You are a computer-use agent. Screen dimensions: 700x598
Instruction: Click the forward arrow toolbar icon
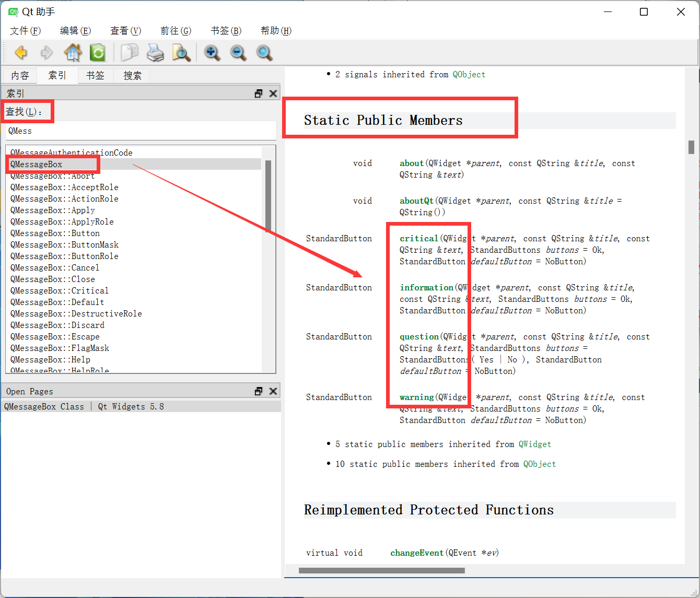47,53
